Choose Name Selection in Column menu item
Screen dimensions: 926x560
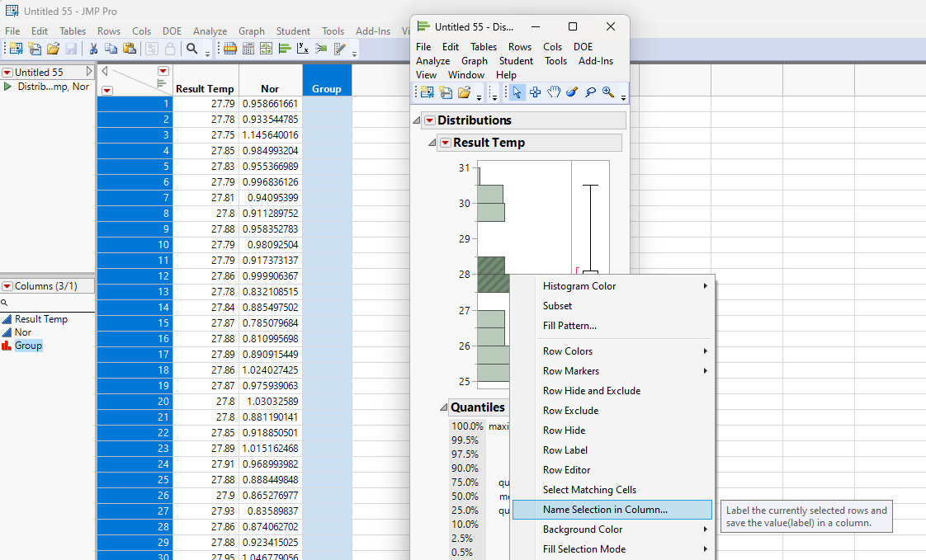click(x=605, y=510)
